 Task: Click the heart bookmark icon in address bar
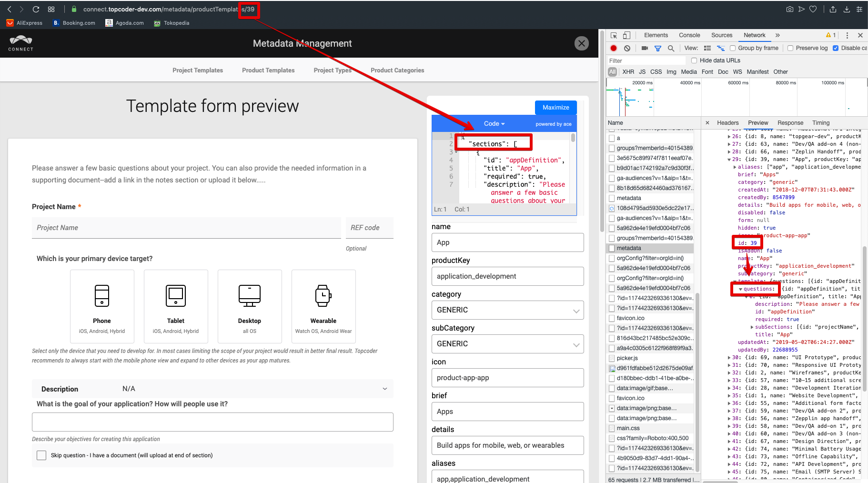tap(813, 9)
